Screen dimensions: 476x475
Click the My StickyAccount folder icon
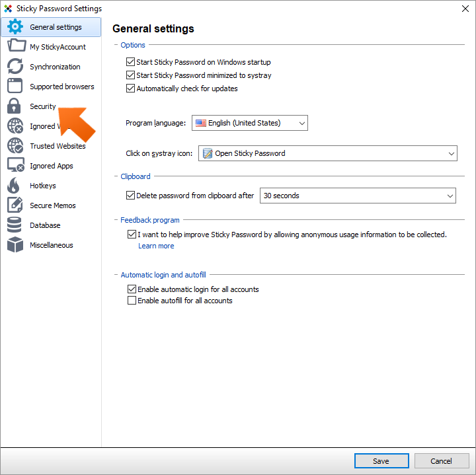pyautogui.click(x=16, y=46)
